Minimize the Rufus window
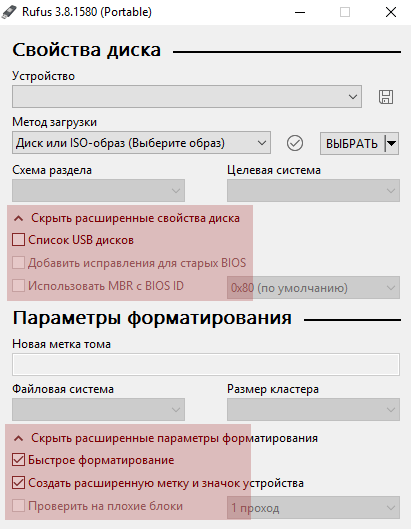Viewport: 411px width, 529px height. pyautogui.click(x=300, y=12)
